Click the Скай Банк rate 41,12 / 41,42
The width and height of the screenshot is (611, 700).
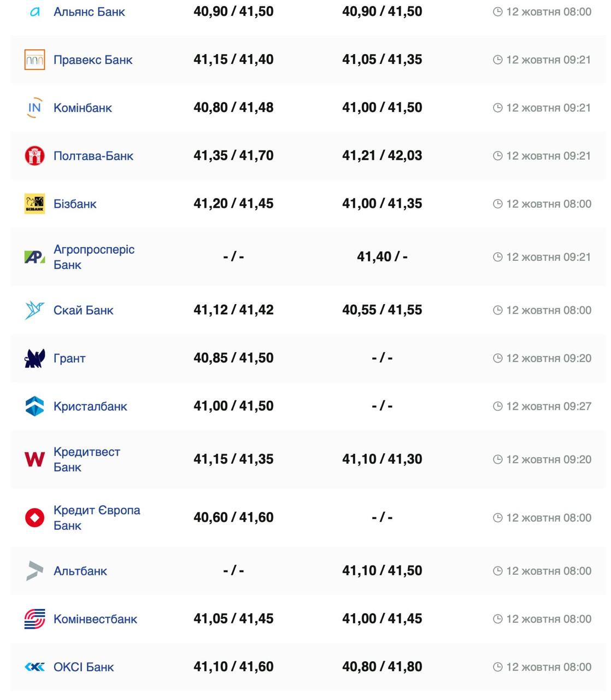(233, 310)
